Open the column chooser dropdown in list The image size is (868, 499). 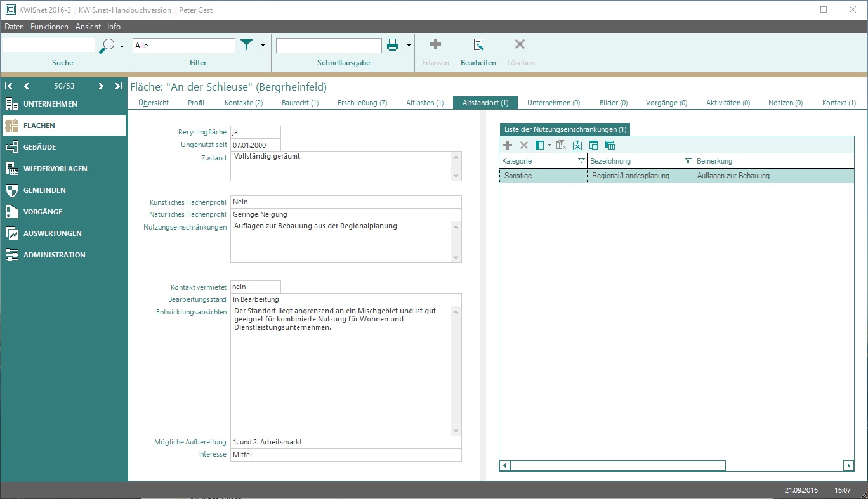click(x=549, y=145)
